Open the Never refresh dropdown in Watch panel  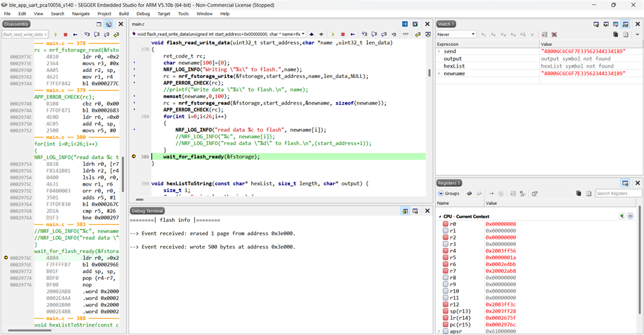click(x=456, y=34)
